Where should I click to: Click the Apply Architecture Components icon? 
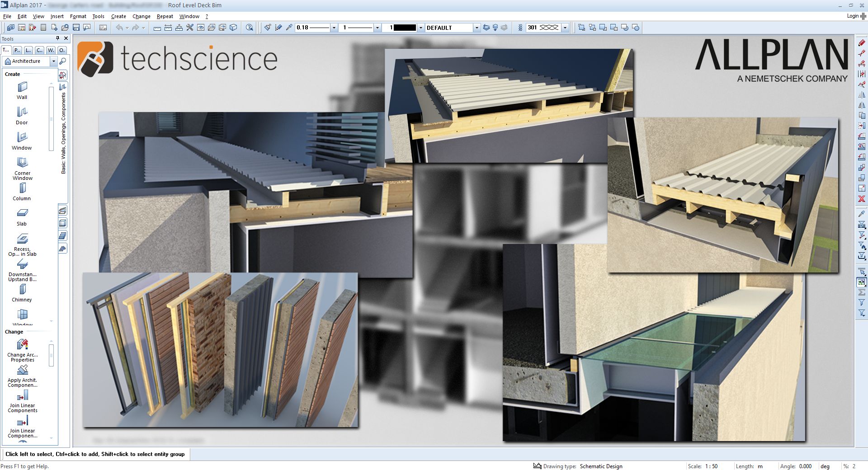[x=22, y=371]
